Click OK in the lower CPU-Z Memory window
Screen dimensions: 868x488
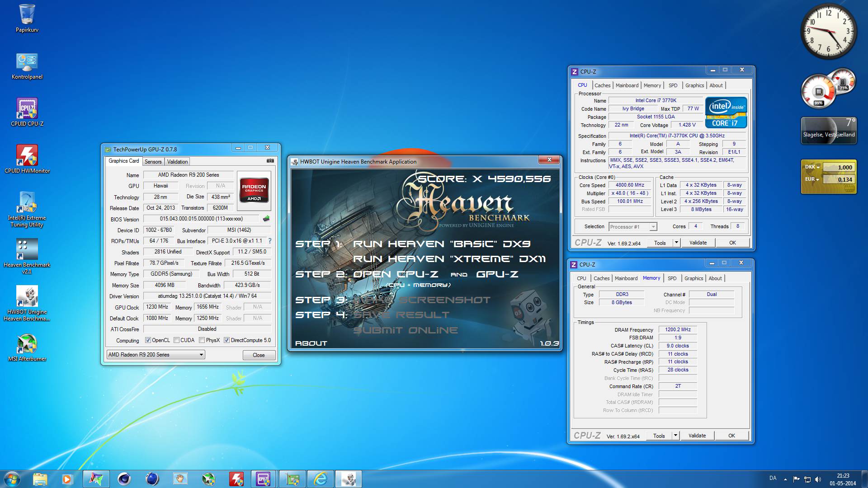(x=731, y=436)
